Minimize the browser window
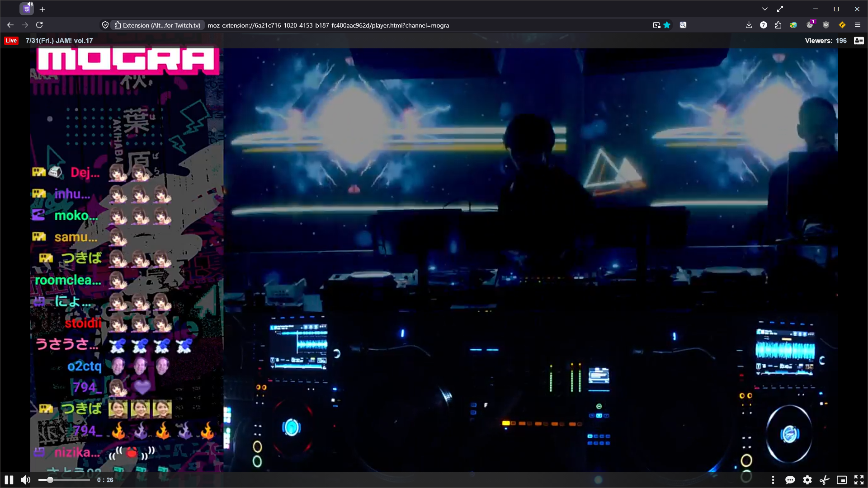Image resolution: width=868 pixels, height=488 pixels. pos(816,9)
